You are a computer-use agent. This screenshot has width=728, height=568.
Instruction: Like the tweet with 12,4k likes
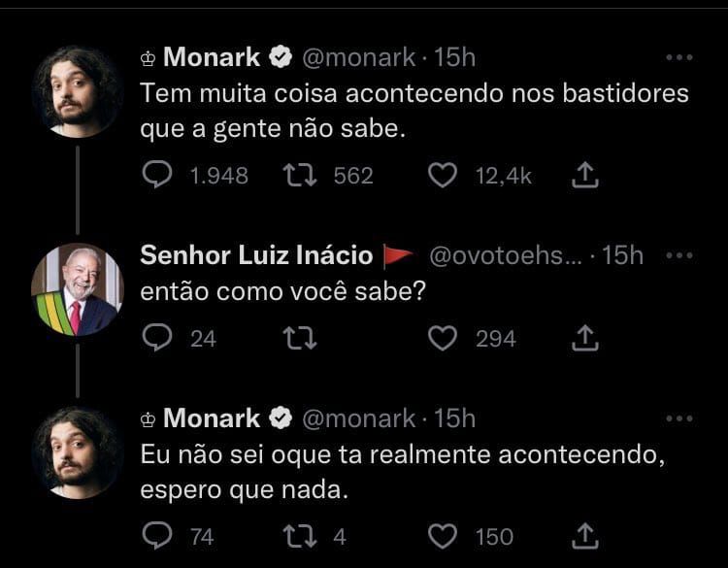coord(442,175)
